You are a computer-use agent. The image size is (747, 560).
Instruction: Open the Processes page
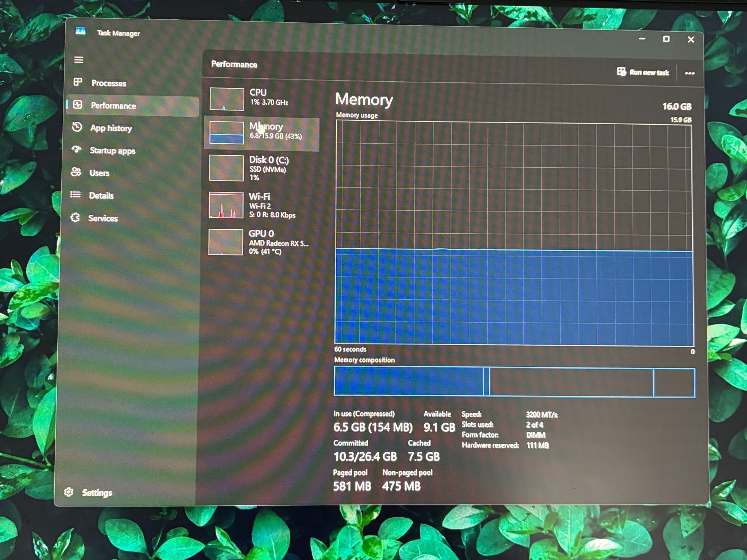click(109, 83)
